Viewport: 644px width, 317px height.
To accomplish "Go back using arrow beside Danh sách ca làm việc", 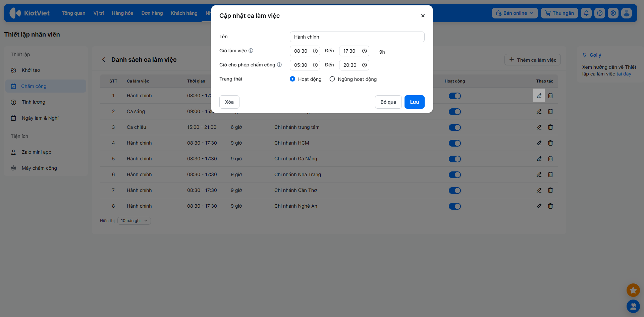I will click(x=104, y=60).
